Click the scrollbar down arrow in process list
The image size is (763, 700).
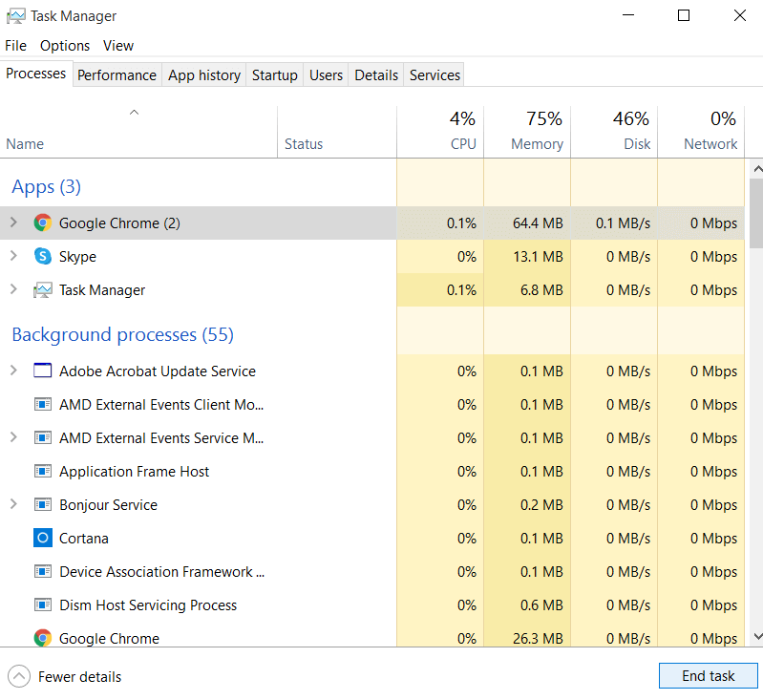(756, 636)
